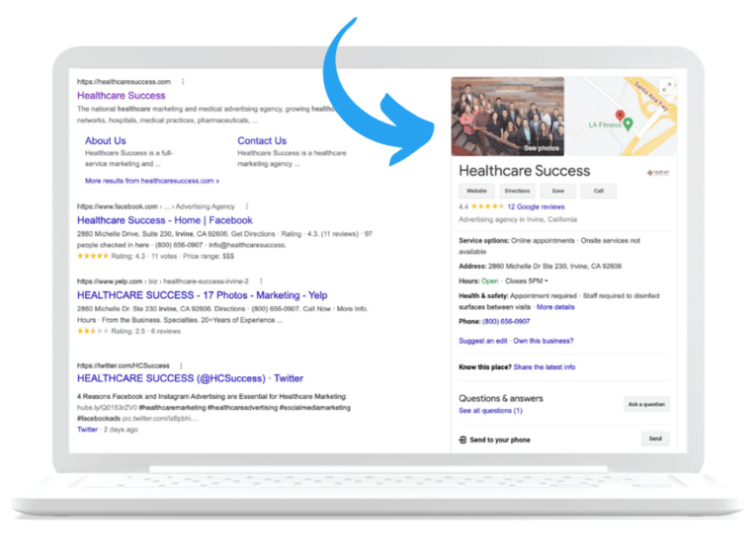Open the options menu beside yelp.com URL

[261, 280]
